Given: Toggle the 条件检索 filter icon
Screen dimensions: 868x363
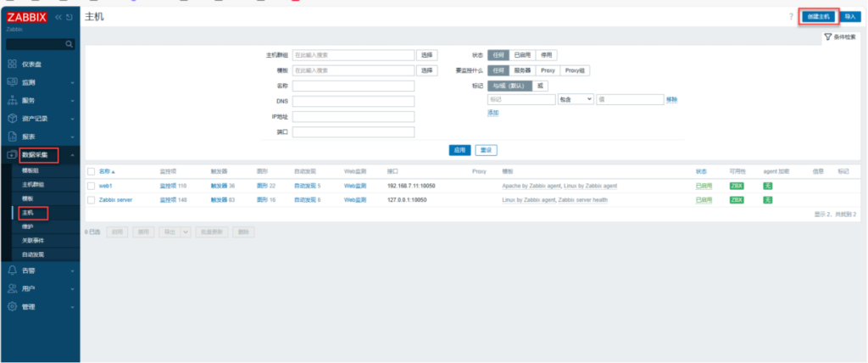Looking at the screenshot, I should pyautogui.click(x=827, y=37).
